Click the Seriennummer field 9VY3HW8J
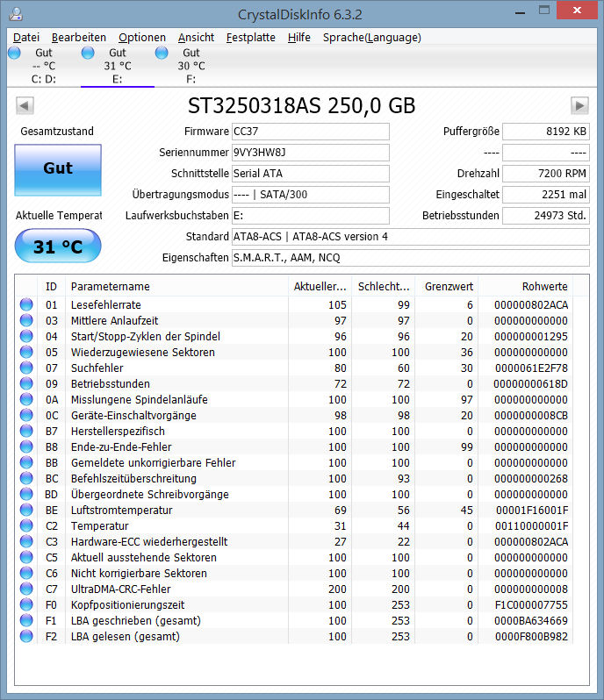The height and width of the screenshot is (700, 604). coord(311,153)
